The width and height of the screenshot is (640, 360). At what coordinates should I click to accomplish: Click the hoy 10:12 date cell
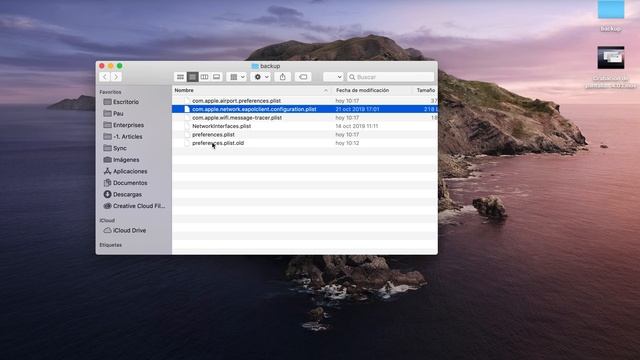[347, 143]
